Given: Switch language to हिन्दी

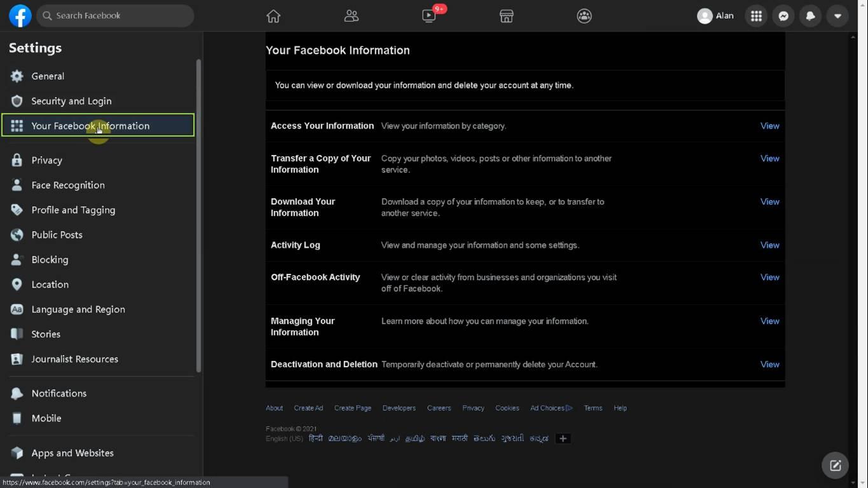Looking at the screenshot, I should coord(315,438).
